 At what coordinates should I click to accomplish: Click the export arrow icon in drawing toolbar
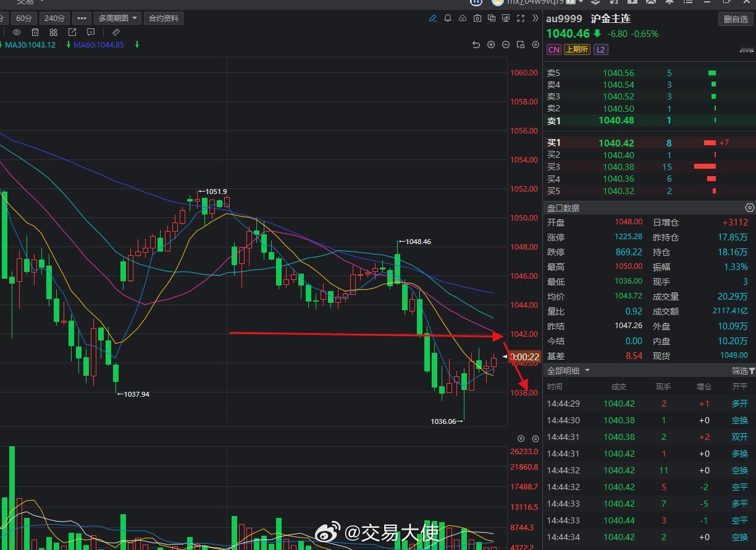pyautogui.click(x=72, y=32)
